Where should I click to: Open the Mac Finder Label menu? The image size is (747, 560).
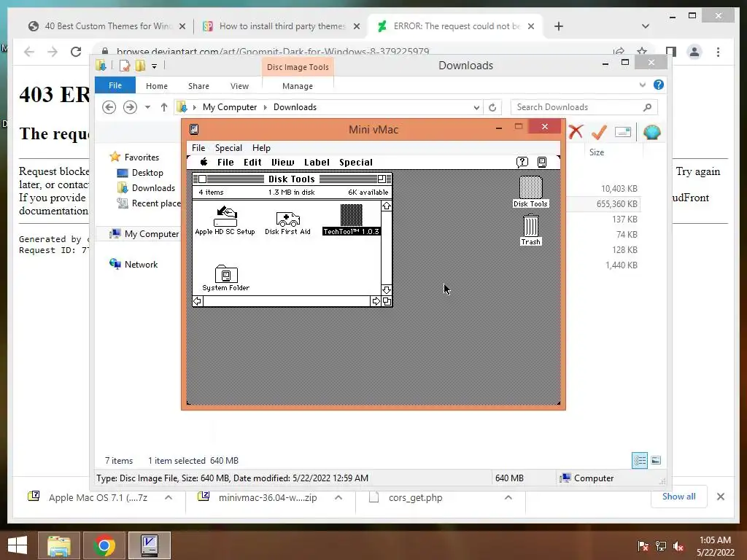pos(317,163)
